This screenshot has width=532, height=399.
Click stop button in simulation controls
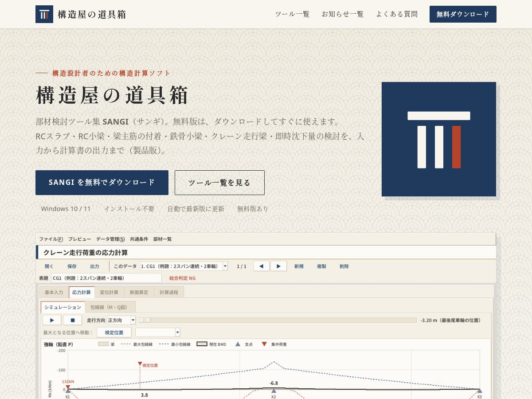coord(73,320)
